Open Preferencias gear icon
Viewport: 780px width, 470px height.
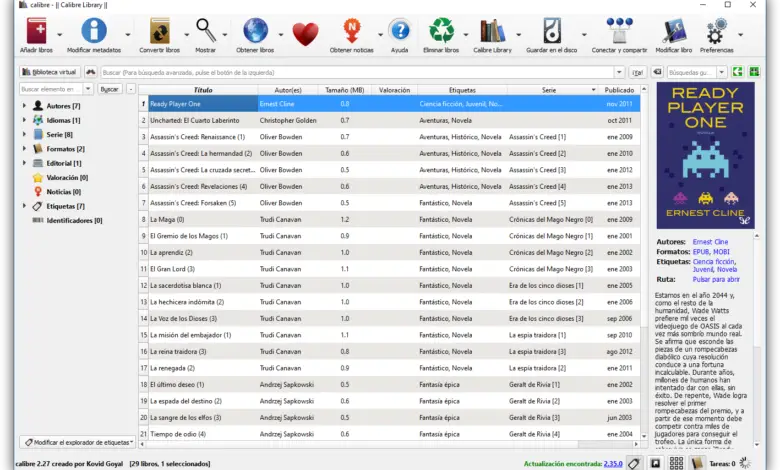716,31
